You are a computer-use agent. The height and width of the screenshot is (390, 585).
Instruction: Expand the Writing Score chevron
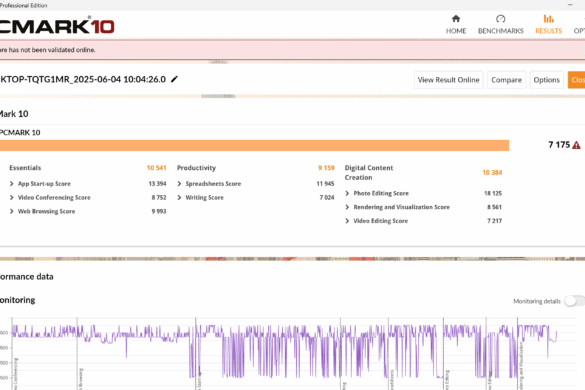coord(179,197)
